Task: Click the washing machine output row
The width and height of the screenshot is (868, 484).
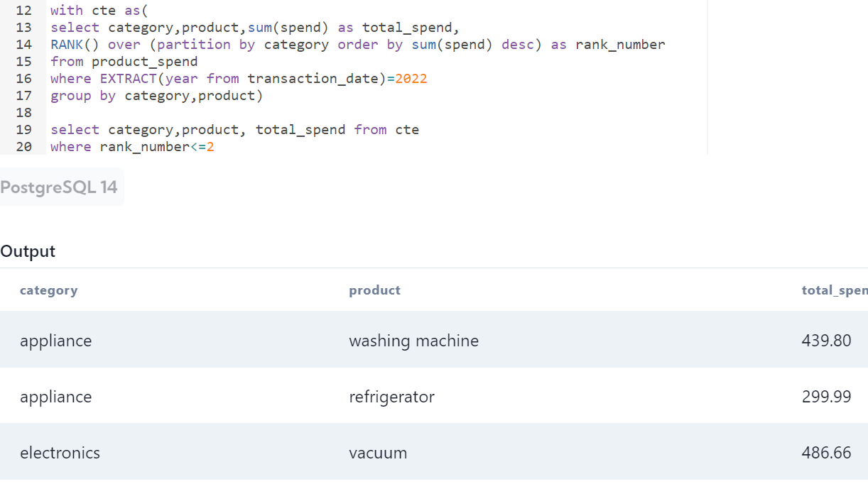Action: click(414, 341)
